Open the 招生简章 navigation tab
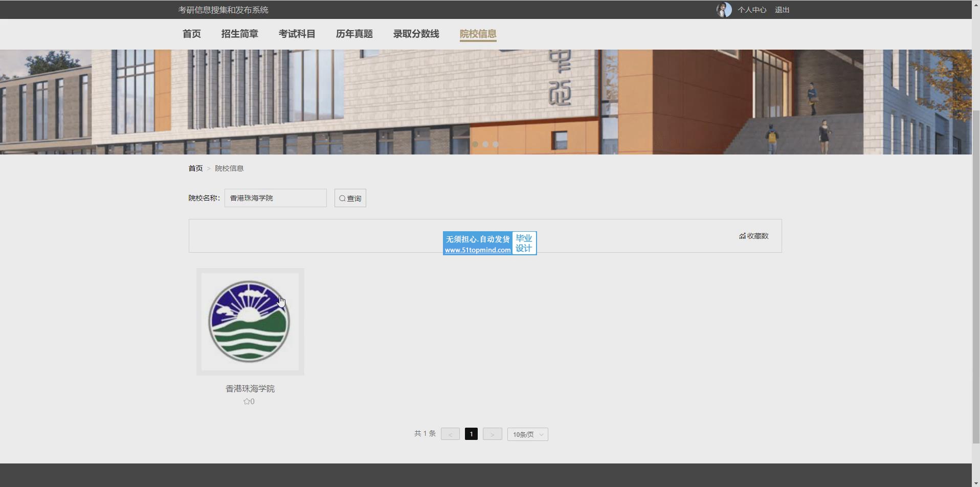Viewport: 980px width, 487px height. (239, 34)
